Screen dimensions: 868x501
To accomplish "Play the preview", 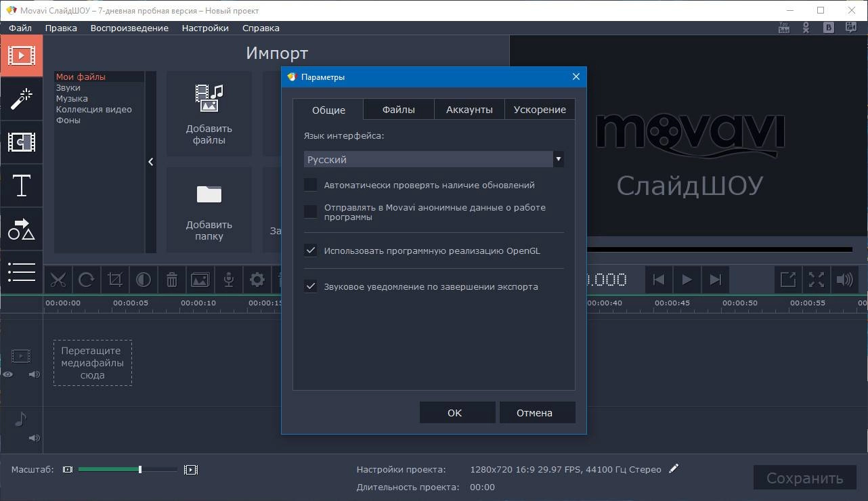I will 687,279.
